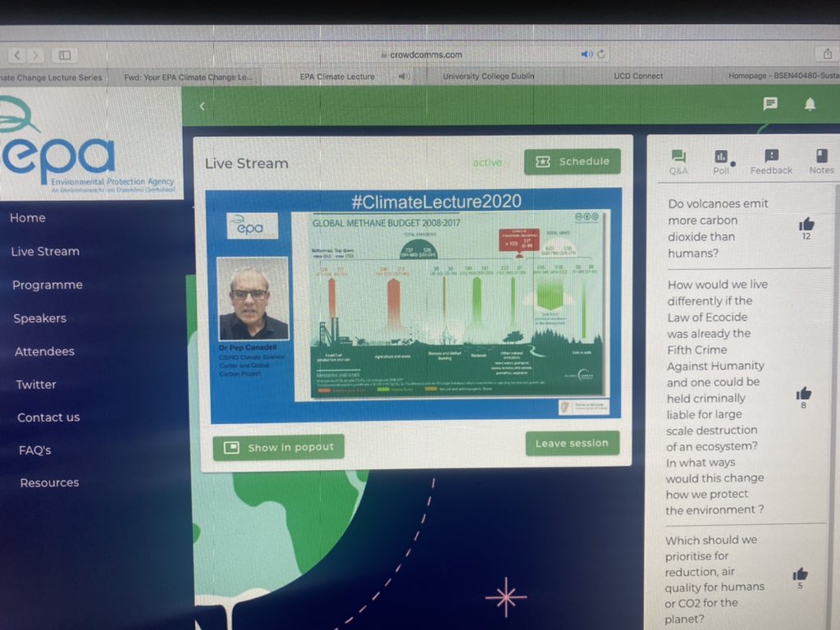Open the Q&A panel tab
This screenshot has width=840, height=630.
click(x=678, y=162)
